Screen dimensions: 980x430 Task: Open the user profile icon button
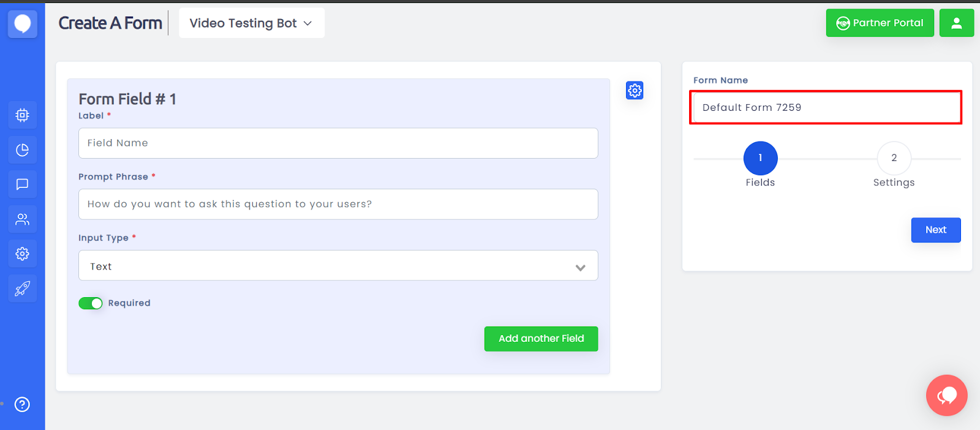pos(956,23)
